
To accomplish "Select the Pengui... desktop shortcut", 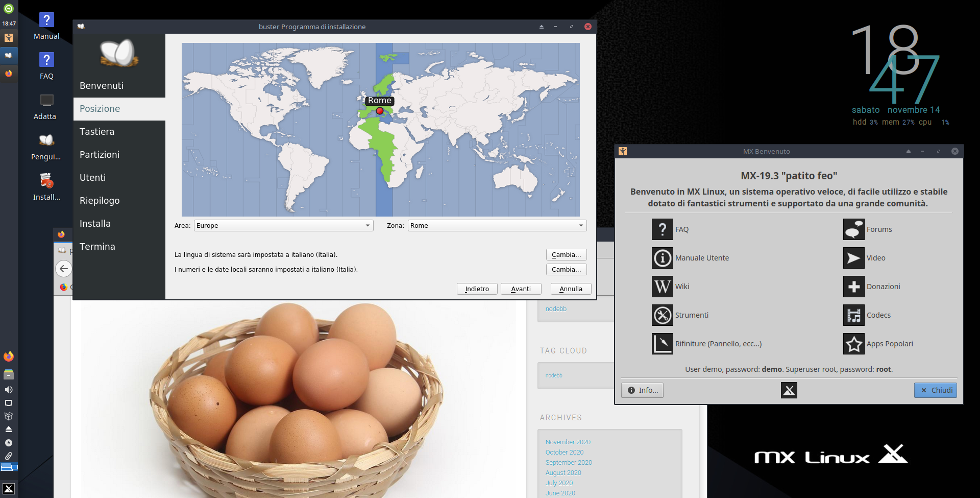I will (x=46, y=147).
